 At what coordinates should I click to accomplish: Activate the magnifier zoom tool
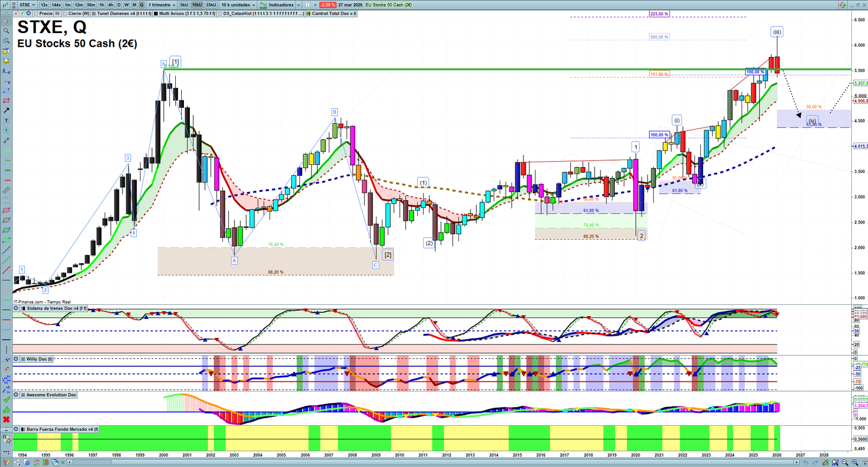tap(6, 31)
